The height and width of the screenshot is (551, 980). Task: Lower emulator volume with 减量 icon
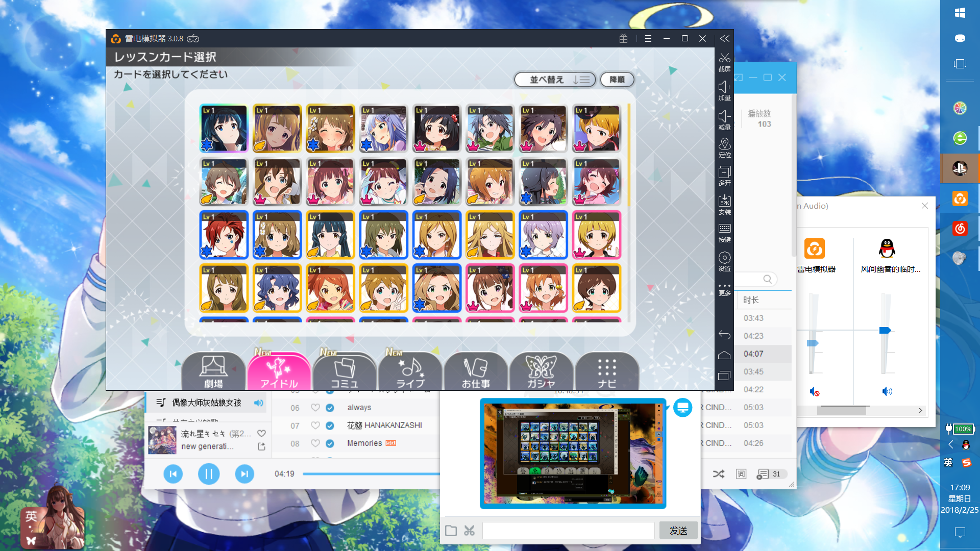pos(724,116)
